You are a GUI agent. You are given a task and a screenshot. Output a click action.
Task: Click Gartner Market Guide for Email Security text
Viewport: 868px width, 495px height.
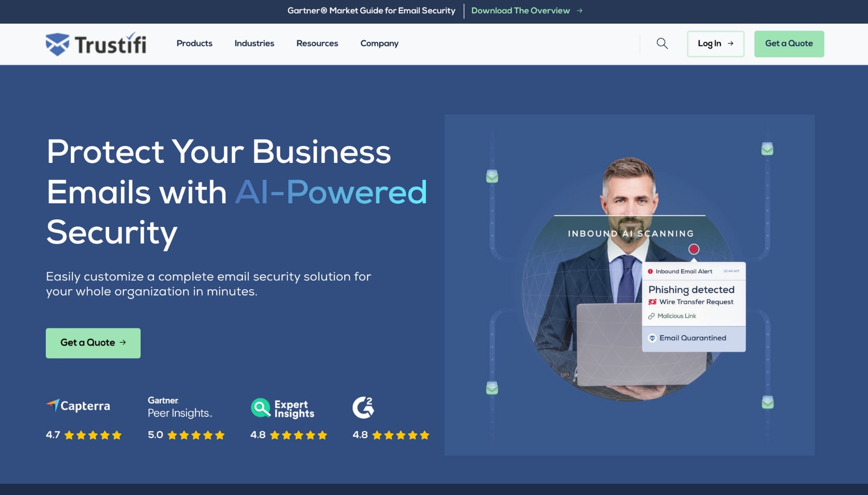tap(371, 11)
